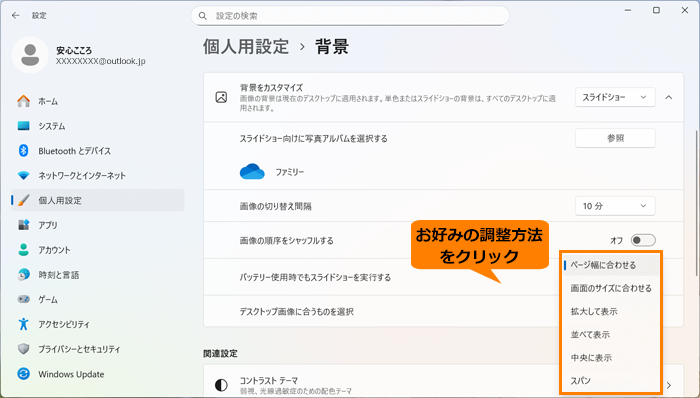The height and width of the screenshot is (398, 700).
Task: Click the background picture icon
Action: (221, 97)
